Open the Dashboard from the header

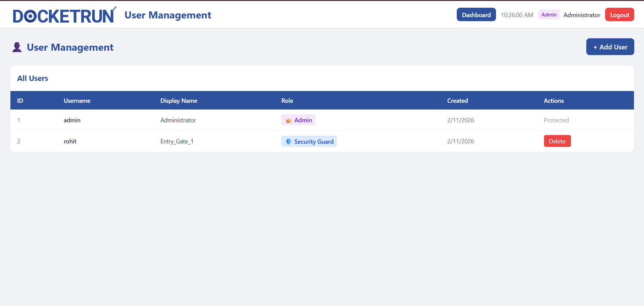pos(476,15)
